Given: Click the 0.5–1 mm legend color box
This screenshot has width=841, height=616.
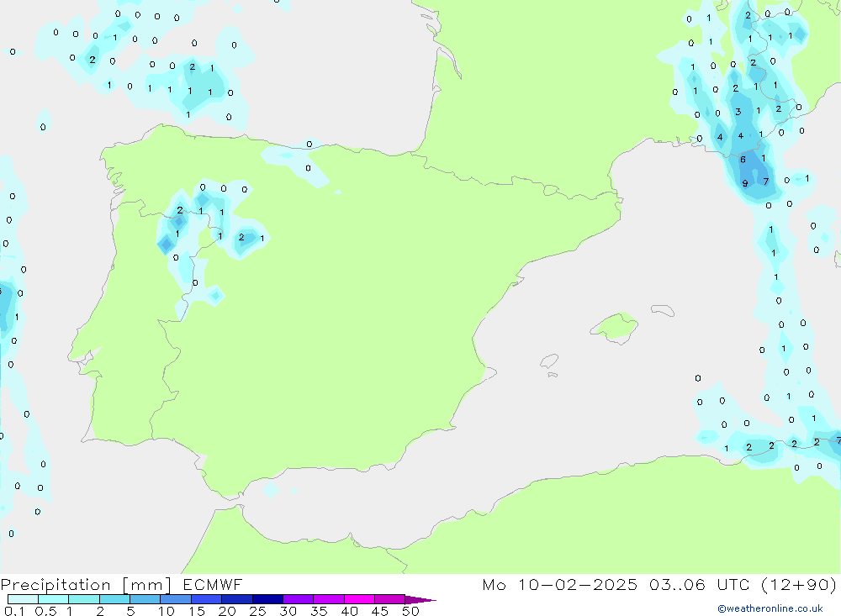Looking at the screenshot, I should (53, 599).
